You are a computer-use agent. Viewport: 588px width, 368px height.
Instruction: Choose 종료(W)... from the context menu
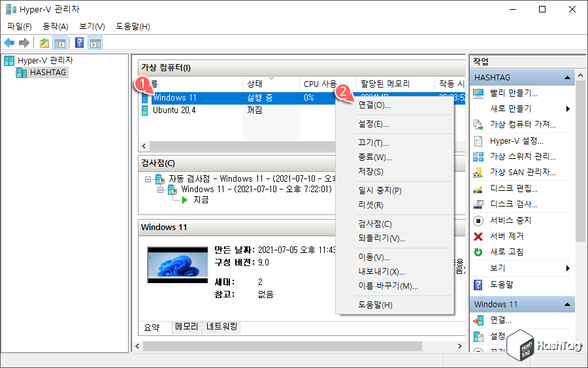pyautogui.click(x=395, y=157)
